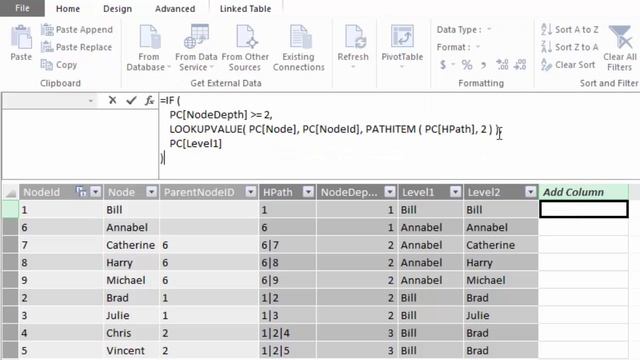
Task: Open From Database import
Action: tap(149, 48)
